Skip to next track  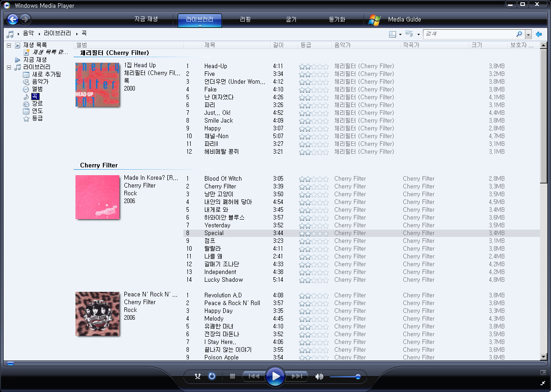(x=297, y=376)
